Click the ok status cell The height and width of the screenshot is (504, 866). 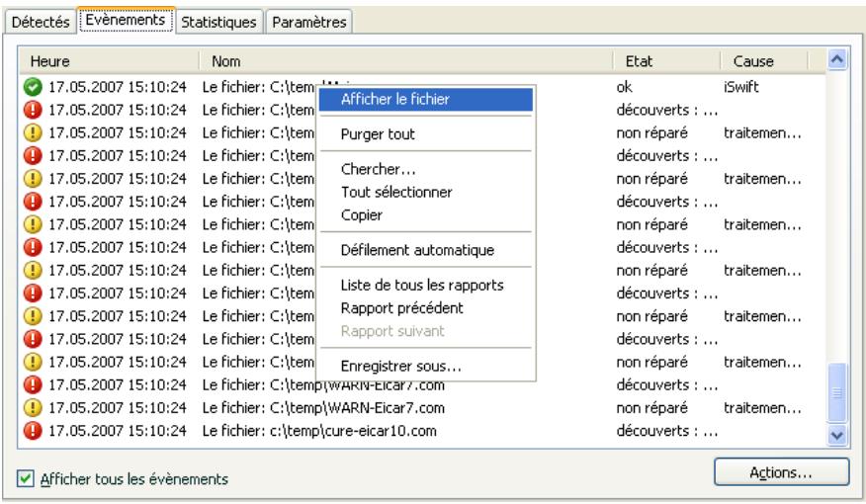point(624,87)
